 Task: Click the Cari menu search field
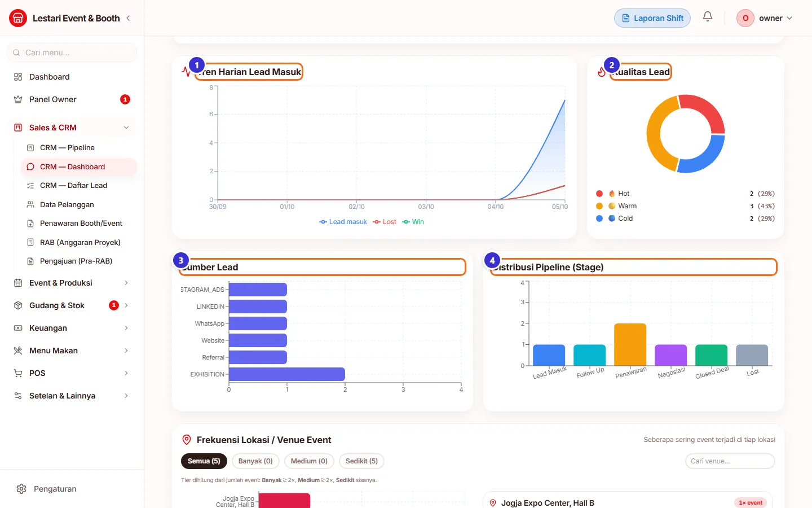tap(72, 52)
